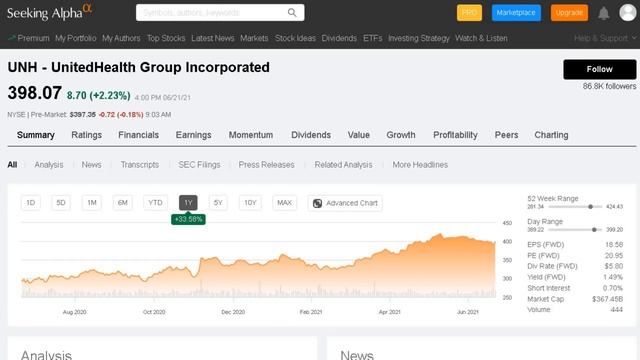This screenshot has height=360, width=640.
Task: Show Related Analysis
Action: pos(343,165)
